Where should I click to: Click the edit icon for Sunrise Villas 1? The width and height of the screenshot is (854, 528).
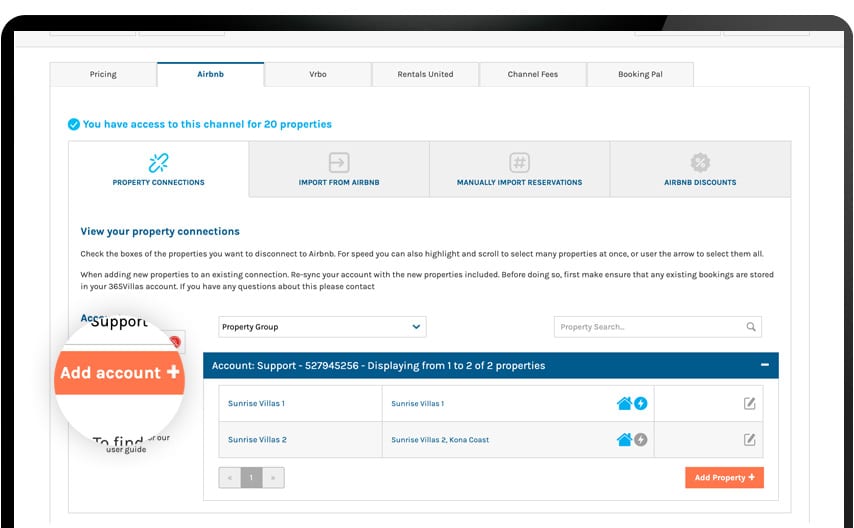click(x=750, y=404)
